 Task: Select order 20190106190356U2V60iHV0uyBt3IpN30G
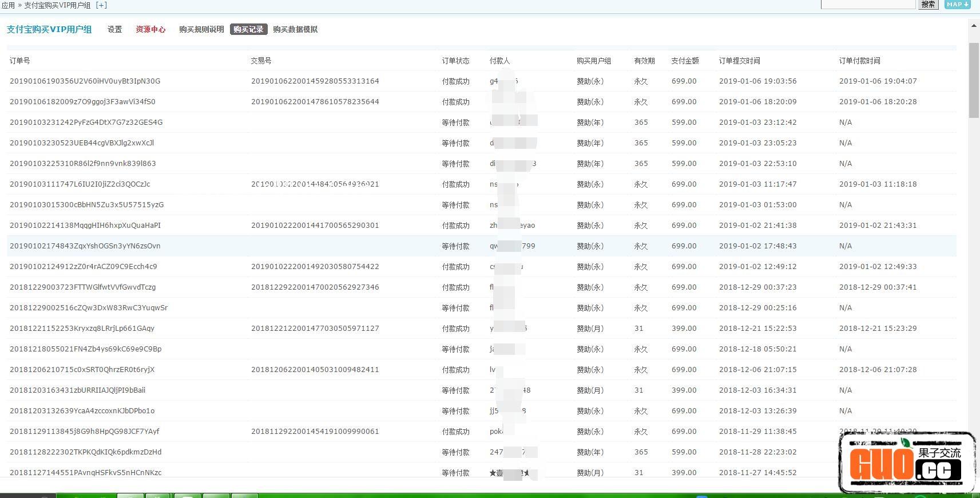(x=85, y=81)
